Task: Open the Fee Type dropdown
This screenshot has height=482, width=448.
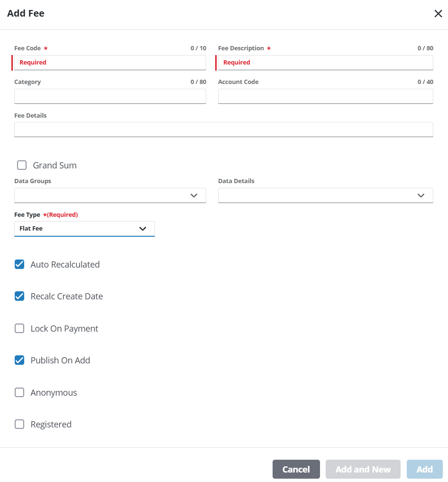Action: 84,229
